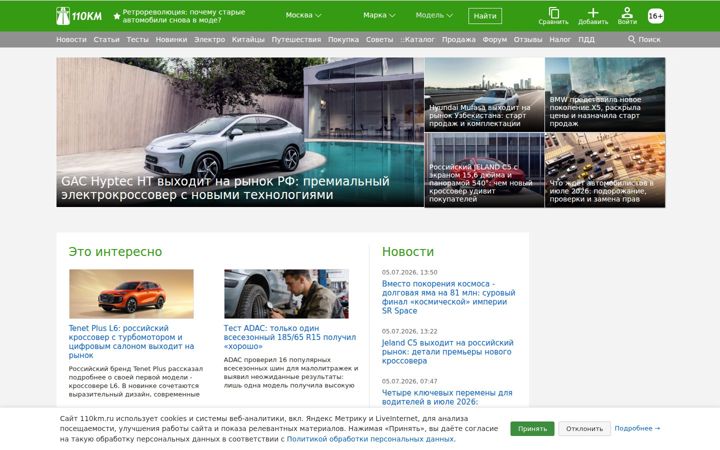Image resolution: width=720 pixels, height=450 pixels.
Task: Open the orange Tenet Plus L6 thumbnail
Action: pos(131,294)
